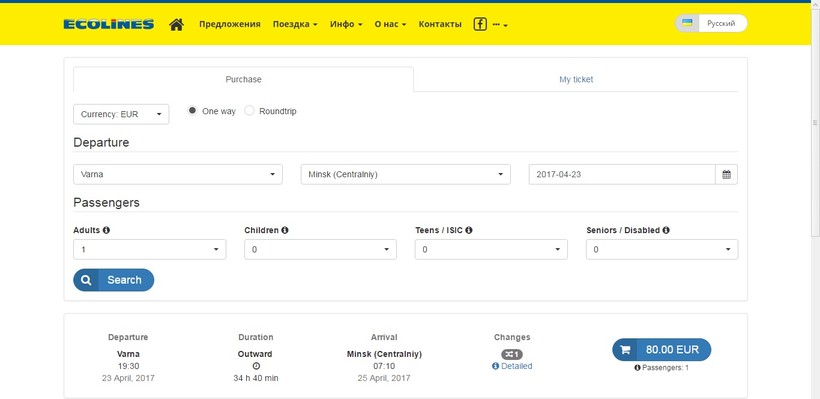Click the Teens / ISIC info icon
This screenshot has height=399, width=820.
[469, 230]
